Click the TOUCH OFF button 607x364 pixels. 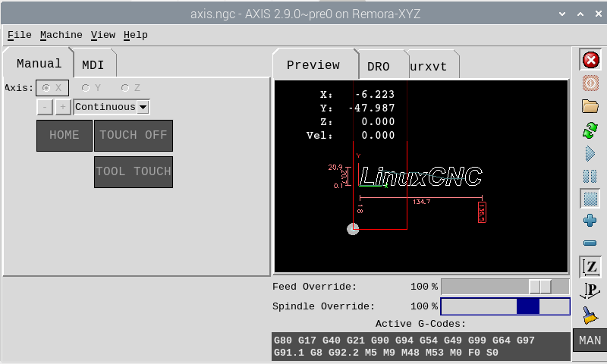coord(134,136)
